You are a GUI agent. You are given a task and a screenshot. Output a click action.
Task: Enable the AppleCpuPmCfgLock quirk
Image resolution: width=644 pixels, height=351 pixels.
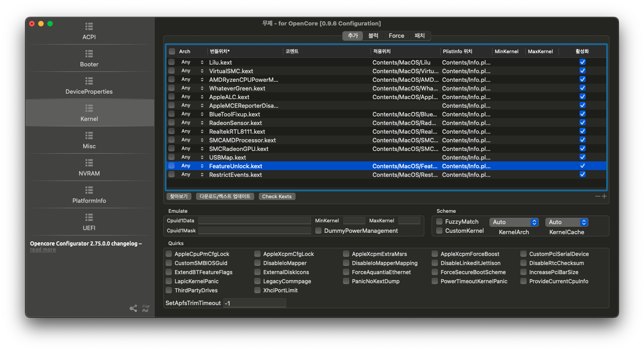[x=169, y=254]
